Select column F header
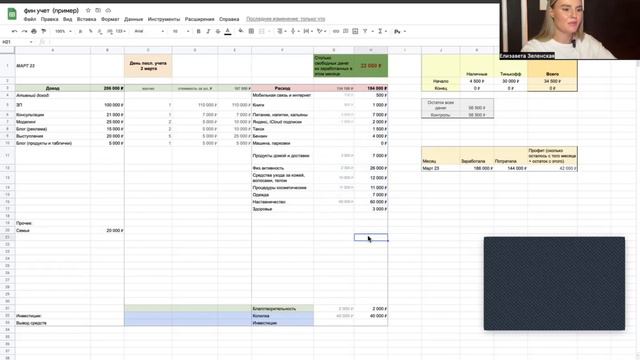The width and height of the screenshot is (640, 360). point(282,50)
